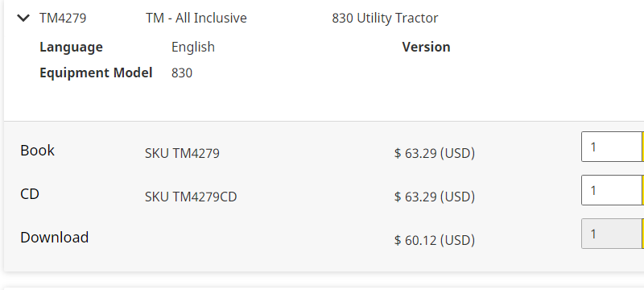
Task: Click the English language value
Action: click(193, 47)
